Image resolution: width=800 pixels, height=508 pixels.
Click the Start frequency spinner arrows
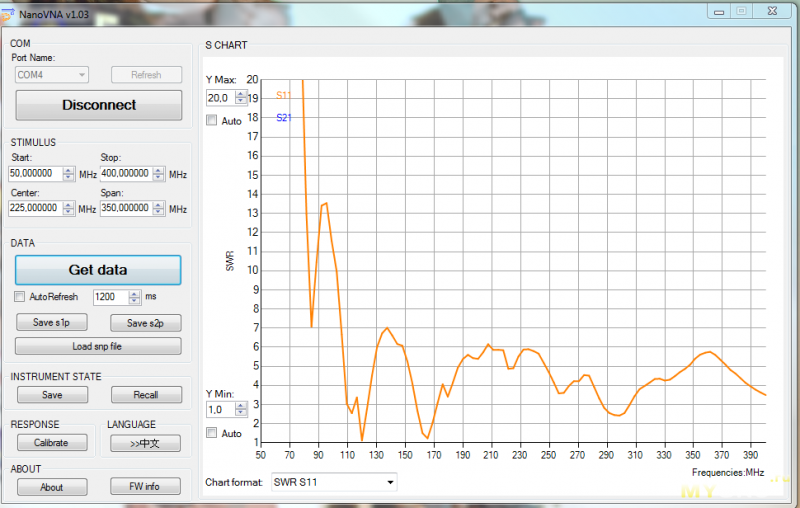coord(69,173)
